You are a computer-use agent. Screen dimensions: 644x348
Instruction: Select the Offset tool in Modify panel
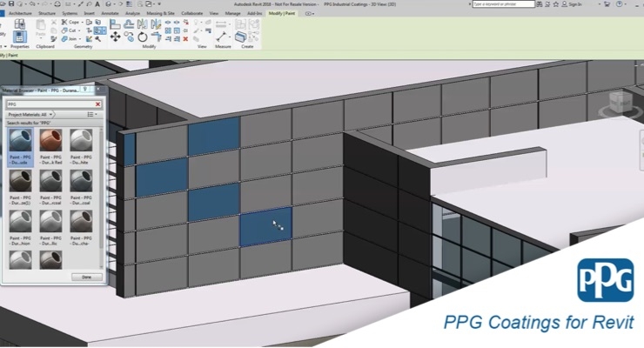(129, 24)
